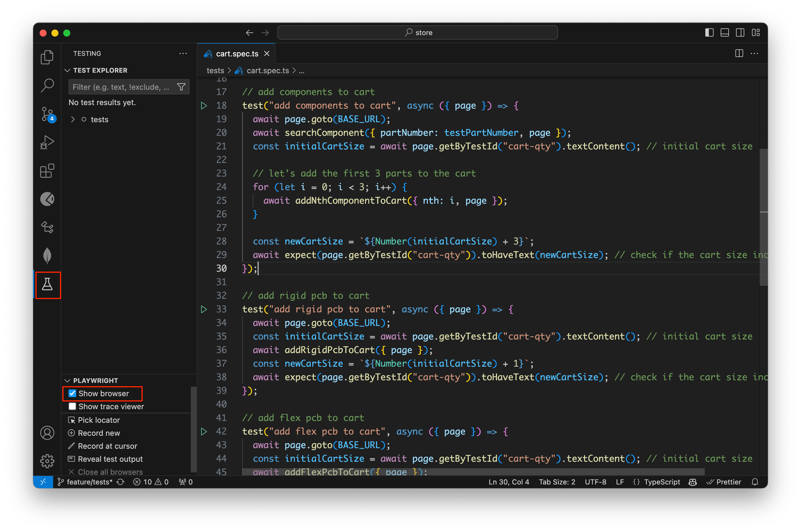Click the editor vertical scrollbar thumb
The width and height of the screenshot is (801, 532).
763,217
